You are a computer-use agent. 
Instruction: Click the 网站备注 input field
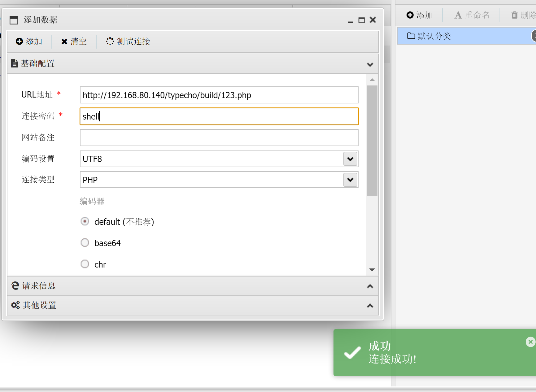[x=219, y=137]
